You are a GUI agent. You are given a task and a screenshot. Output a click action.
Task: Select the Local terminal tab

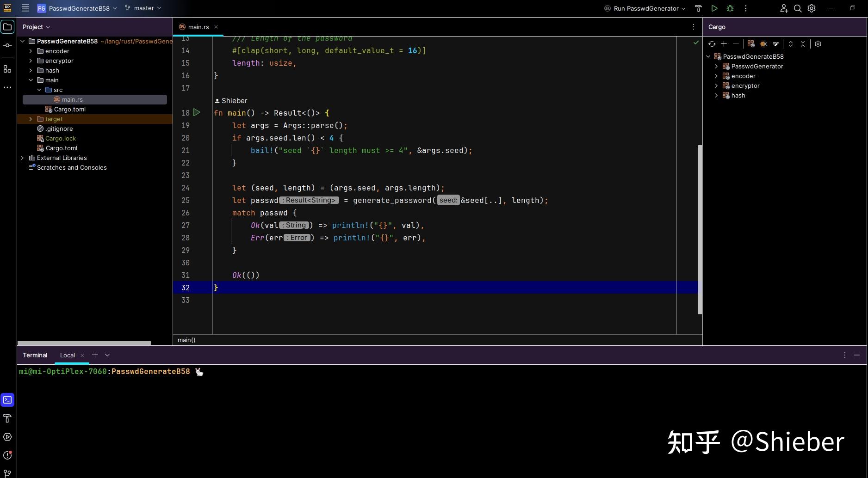[x=67, y=355]
